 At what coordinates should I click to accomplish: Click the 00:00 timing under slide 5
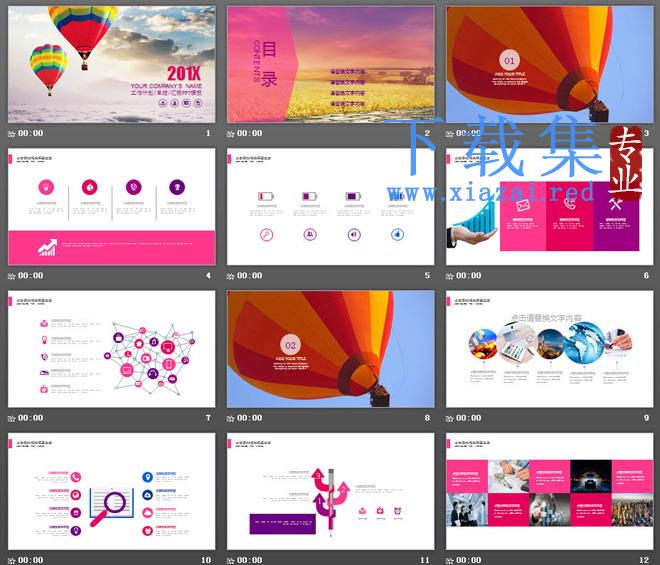pos(250,275)
